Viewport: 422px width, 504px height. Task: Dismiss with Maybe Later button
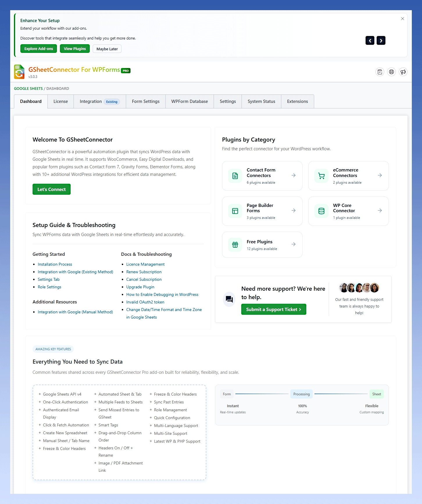pos(107,49)
